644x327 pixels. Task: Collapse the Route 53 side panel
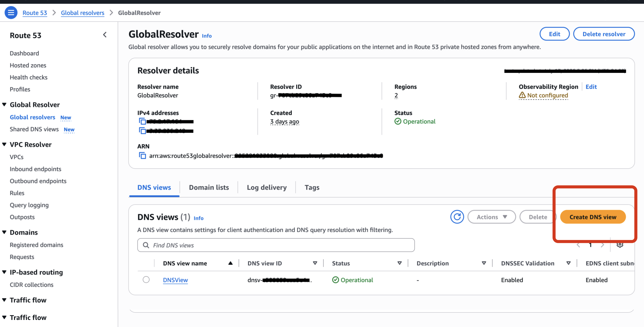(105, 35)
